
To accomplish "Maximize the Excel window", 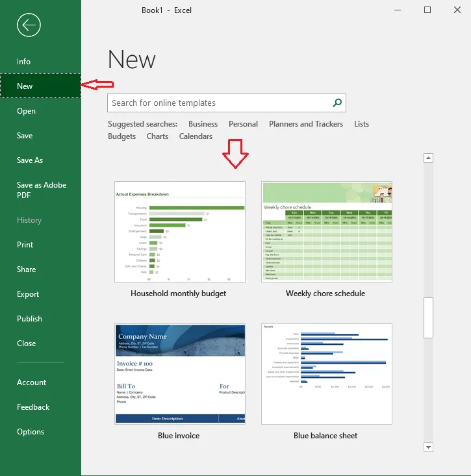I will tap(427, 10).
